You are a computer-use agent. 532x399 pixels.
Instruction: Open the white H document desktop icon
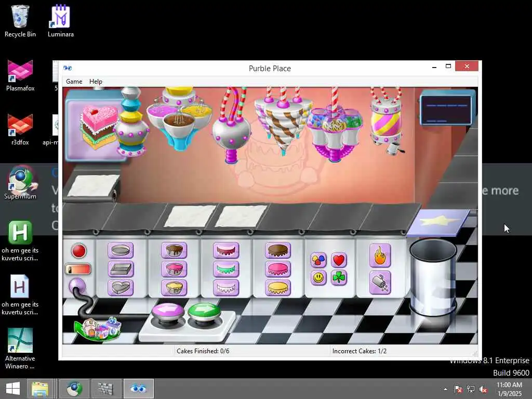(20, 295)
